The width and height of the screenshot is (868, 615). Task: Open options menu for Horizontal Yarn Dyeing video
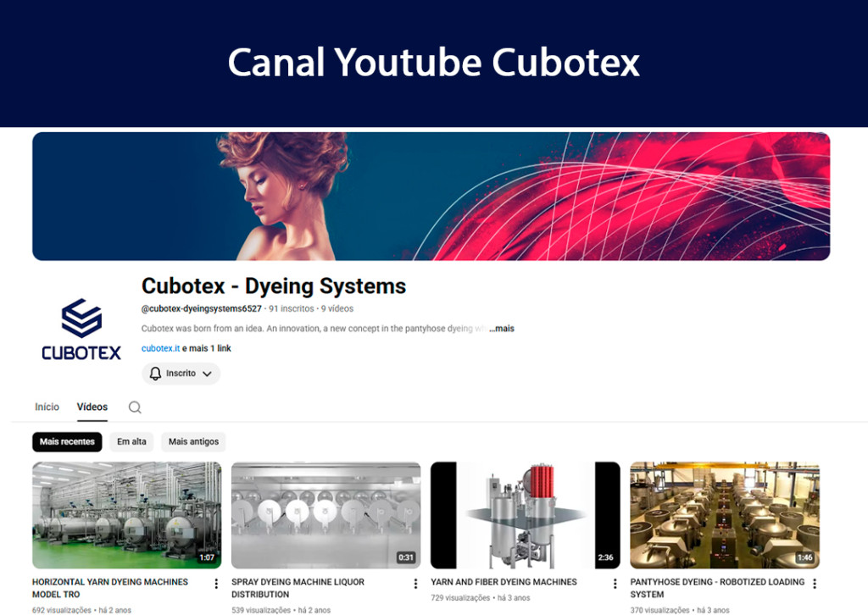tap(216, 584)
